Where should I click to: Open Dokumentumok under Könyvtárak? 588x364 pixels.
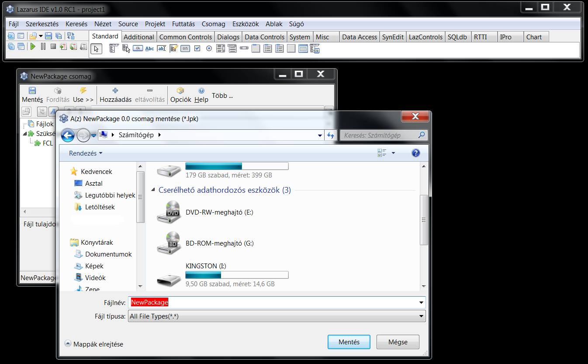tap(108, 254)
